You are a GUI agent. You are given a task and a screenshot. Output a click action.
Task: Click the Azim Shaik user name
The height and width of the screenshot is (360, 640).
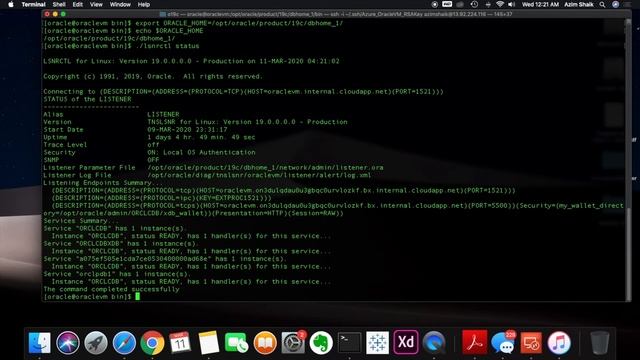(579, 4)
